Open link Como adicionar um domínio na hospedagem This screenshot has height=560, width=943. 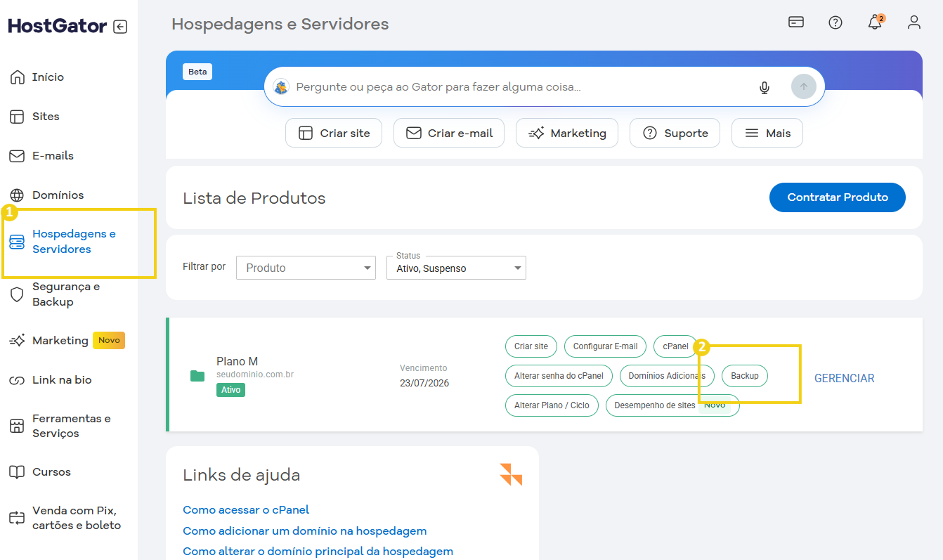[305, 530]
